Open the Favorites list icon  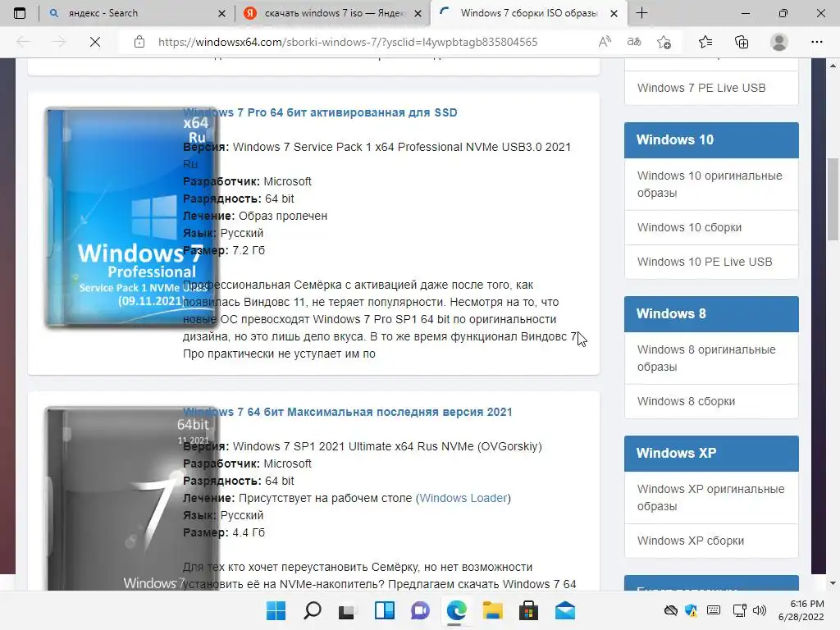coord(705,42)
